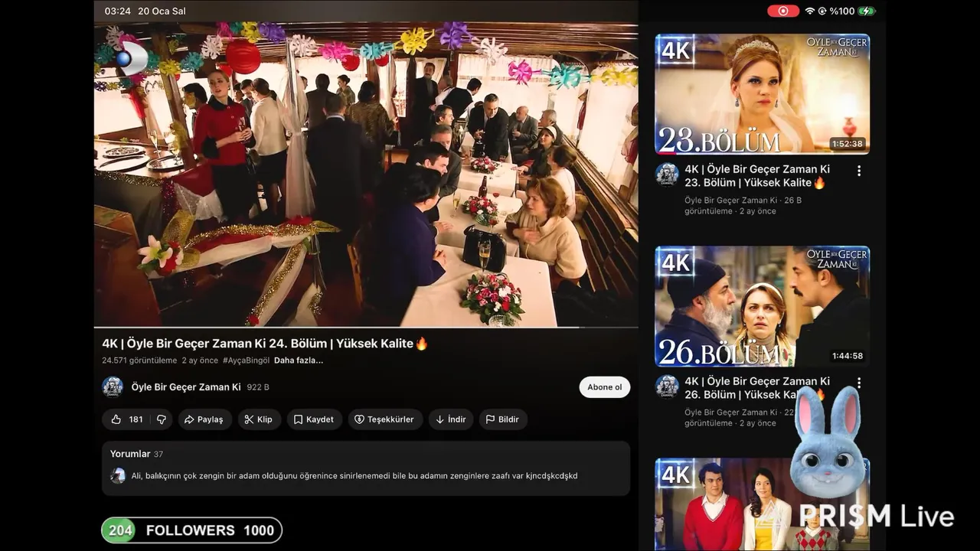980x551 pixels.
Task: Click the 1:52:38 duration badge
Action: coord(847,144)
